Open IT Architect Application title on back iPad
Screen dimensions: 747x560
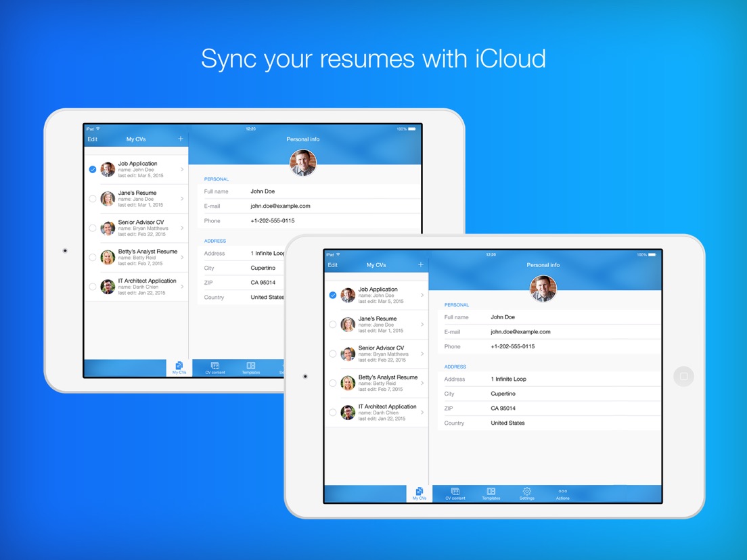click(x=148, y=281)
